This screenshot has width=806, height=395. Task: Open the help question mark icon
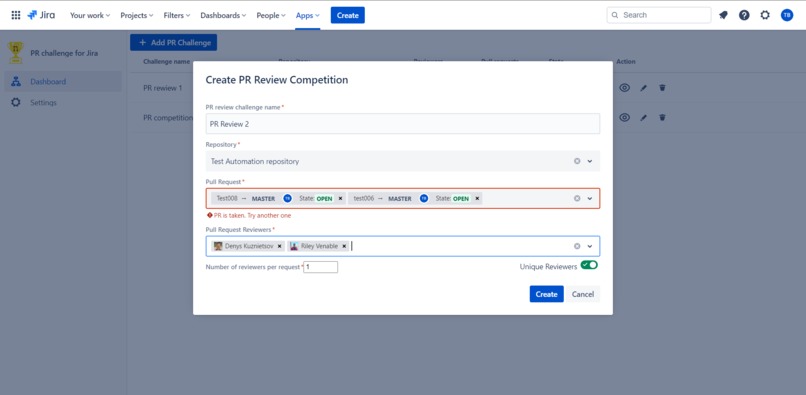(744, 15)
